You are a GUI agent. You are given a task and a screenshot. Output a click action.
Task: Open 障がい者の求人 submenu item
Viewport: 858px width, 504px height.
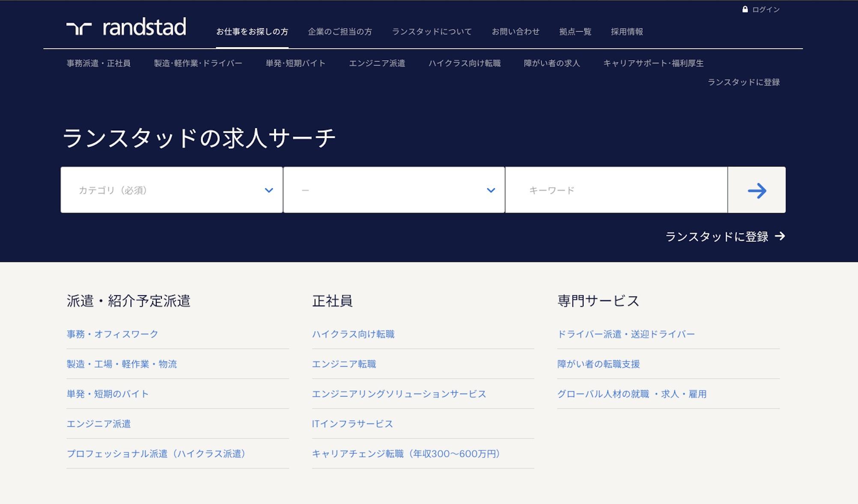(552, 63)
